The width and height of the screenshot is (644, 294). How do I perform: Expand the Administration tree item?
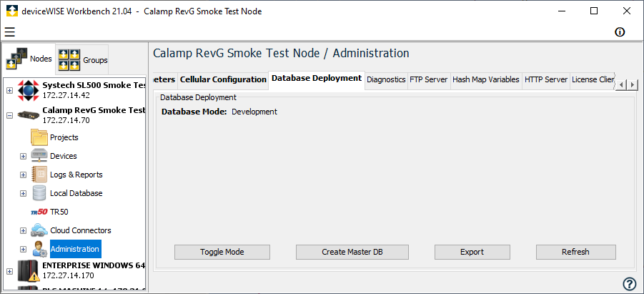(x=24, y=249)
